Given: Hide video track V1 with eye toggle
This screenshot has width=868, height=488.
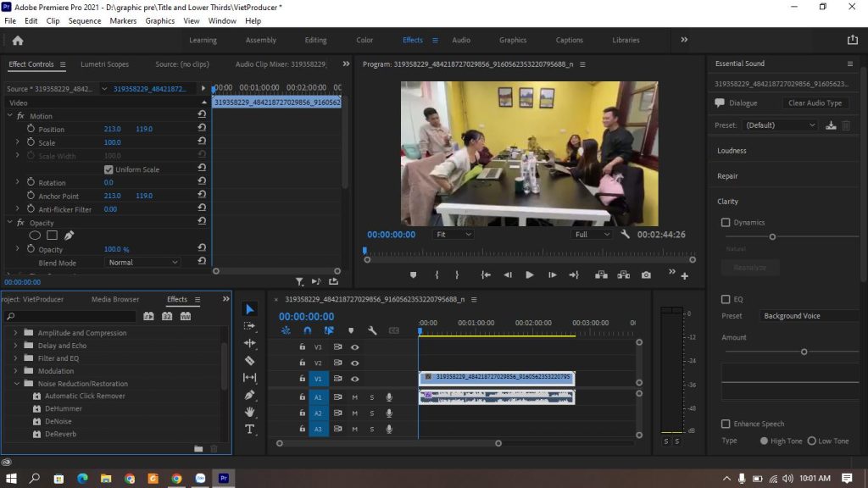Looking at the screenshot, I should 355,379.
